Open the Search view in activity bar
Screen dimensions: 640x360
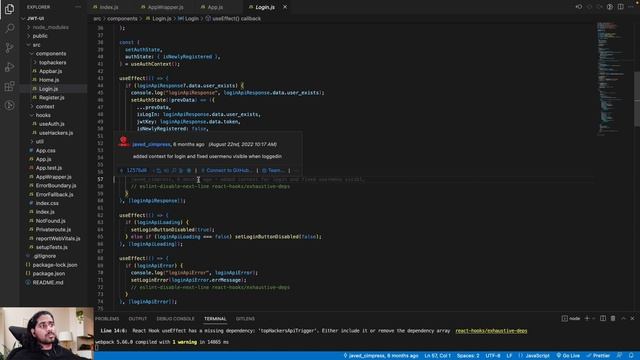coord(9,28)
